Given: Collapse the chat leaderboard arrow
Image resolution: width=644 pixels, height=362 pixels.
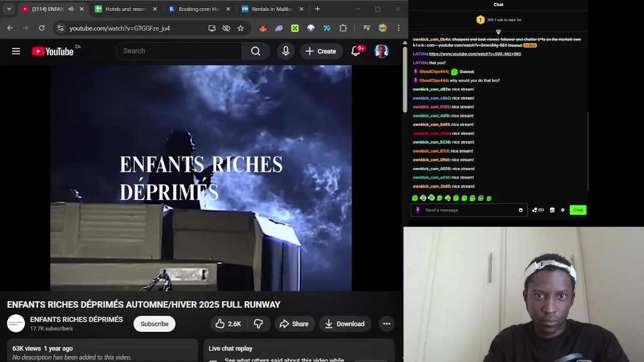Looking at the screenshot, I should tap(498, 32).
